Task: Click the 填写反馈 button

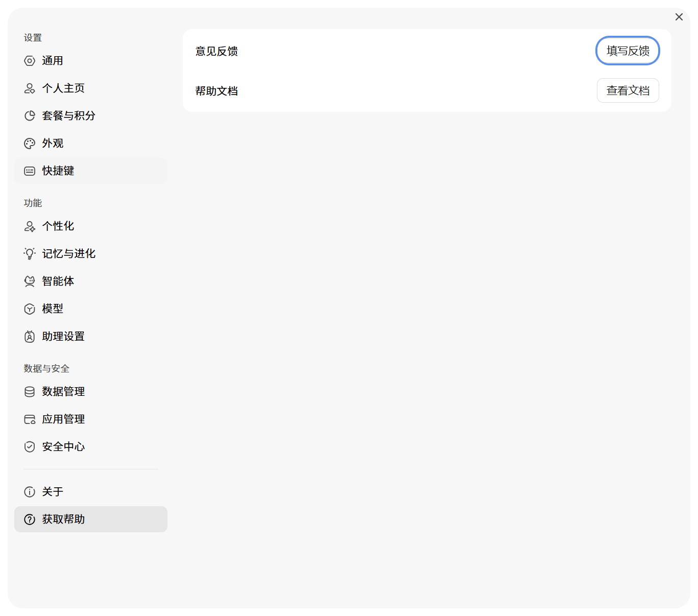Action: point(628,51)
